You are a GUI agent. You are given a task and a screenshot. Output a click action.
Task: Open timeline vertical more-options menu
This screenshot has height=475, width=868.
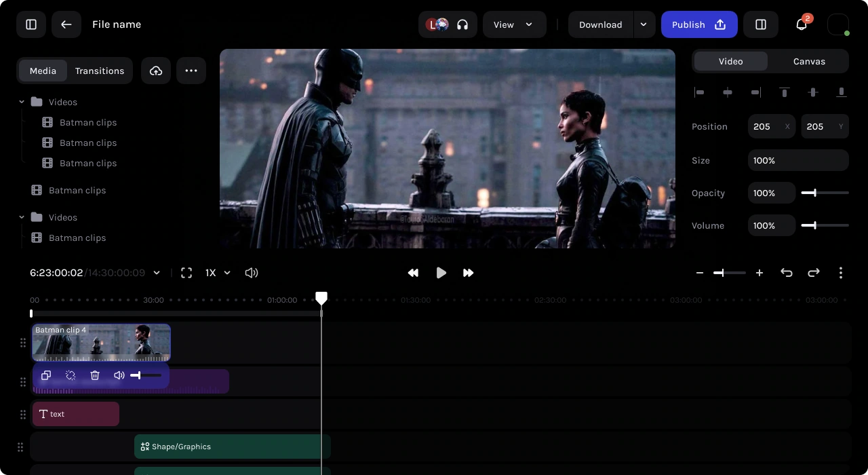(841, 273)
